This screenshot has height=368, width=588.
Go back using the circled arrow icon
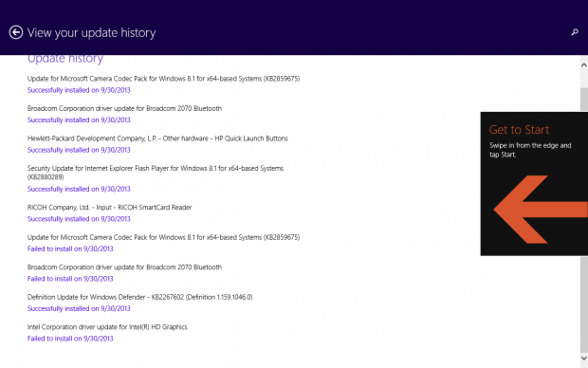pyautogui.click(x=16, y=32)
